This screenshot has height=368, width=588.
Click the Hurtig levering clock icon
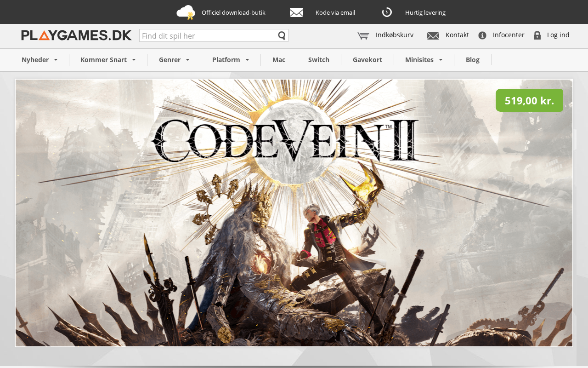pyautogui.click(x=387, y=12)
